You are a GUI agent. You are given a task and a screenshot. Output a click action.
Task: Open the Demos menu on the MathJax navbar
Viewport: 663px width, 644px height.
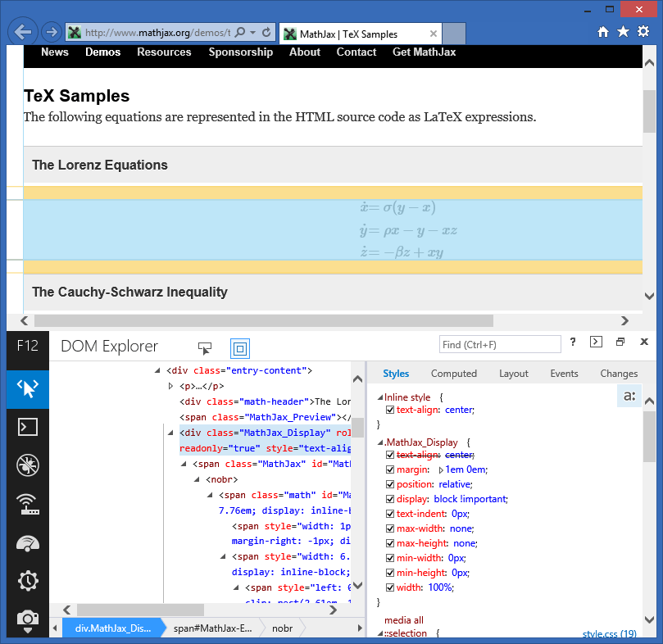[102, 52]
